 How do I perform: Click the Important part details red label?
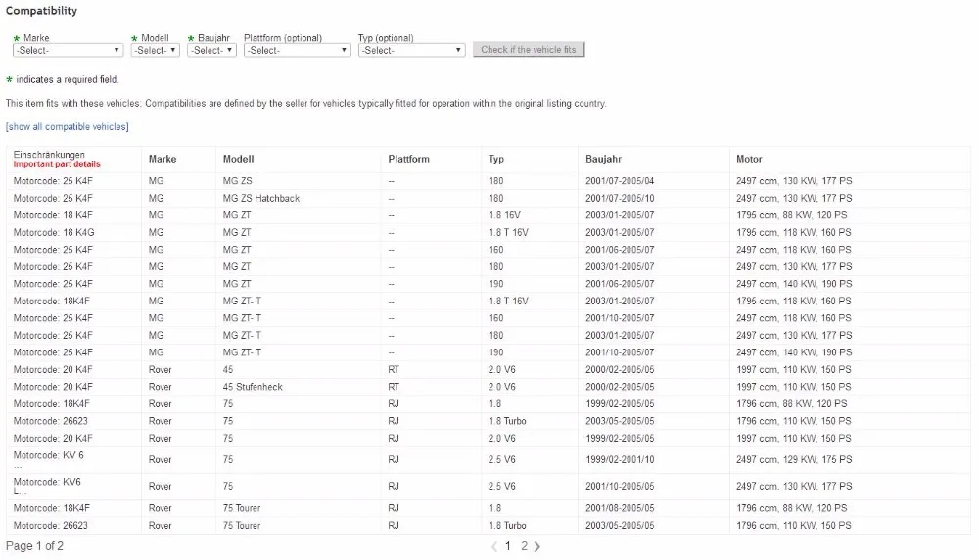[x=57, y=164]
